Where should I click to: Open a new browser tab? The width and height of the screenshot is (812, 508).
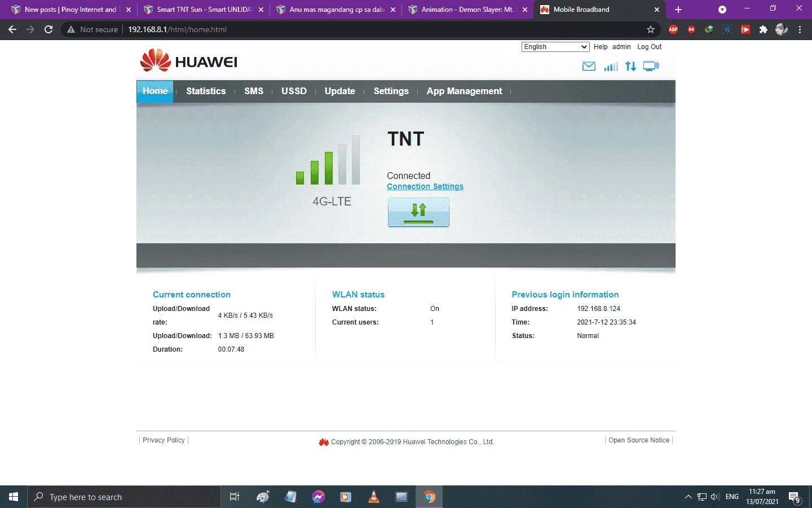678,10
